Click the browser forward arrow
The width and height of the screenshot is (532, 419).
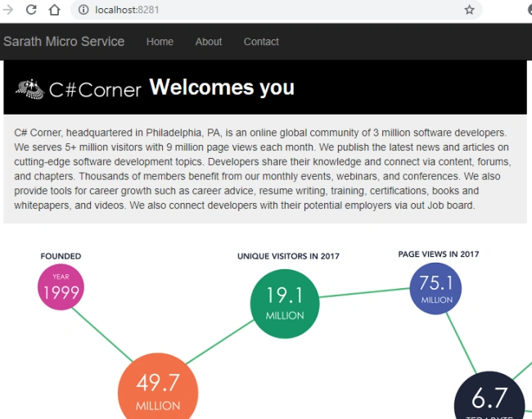(x=8, y=10)
